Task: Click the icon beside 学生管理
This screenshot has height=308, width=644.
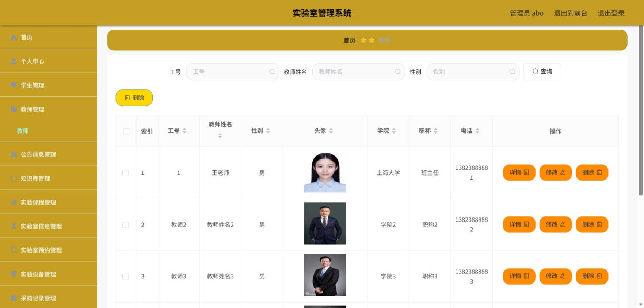Action: coord(14,85)
